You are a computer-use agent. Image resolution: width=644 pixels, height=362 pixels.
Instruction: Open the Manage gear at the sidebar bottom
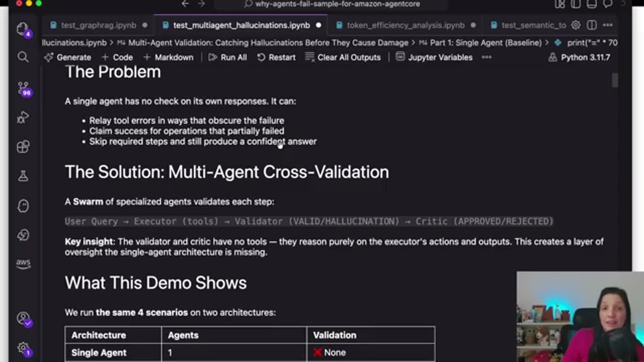click(23, 348)
